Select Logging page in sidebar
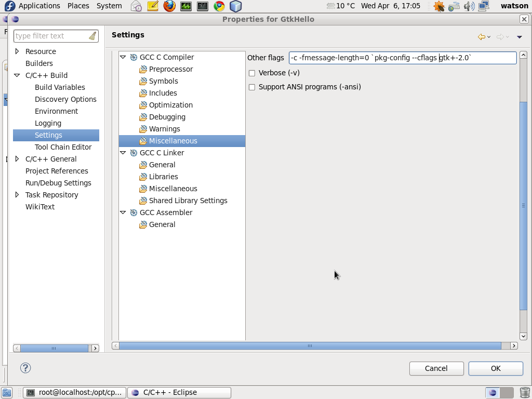Viewport: 532px width, 399px height. (48, 123)
